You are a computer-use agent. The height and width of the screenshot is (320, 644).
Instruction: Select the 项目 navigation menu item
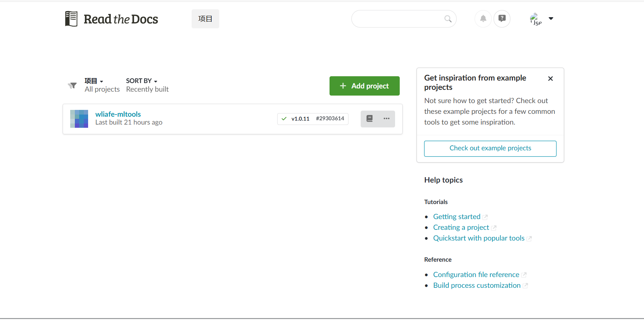pyautogui.click(x=205, y=19)
